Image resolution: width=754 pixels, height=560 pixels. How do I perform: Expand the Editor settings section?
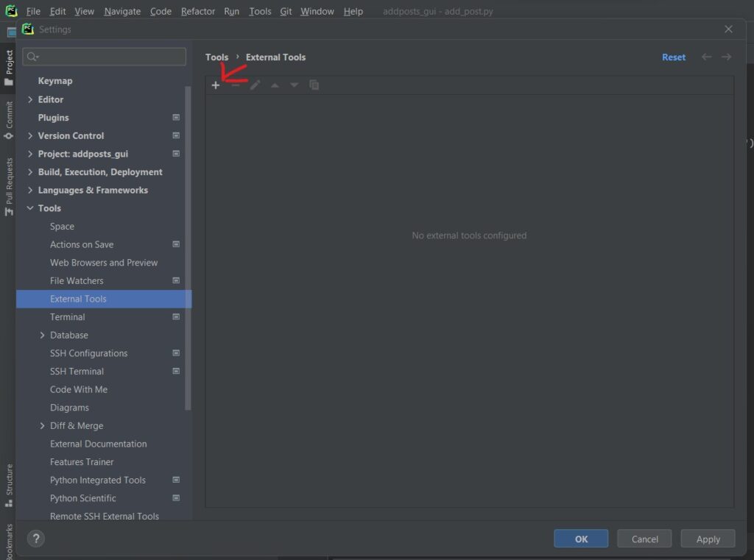[x=30, y=99]
